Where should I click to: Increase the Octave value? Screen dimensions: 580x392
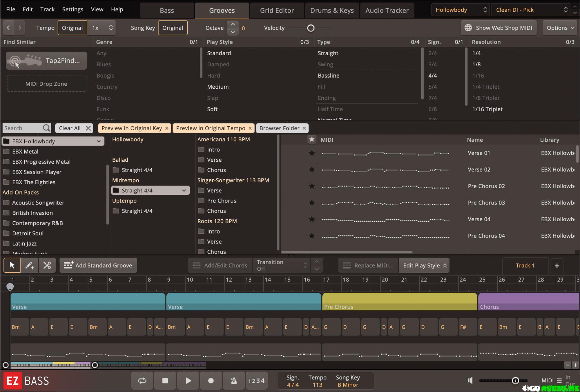(x=233, y=24)
